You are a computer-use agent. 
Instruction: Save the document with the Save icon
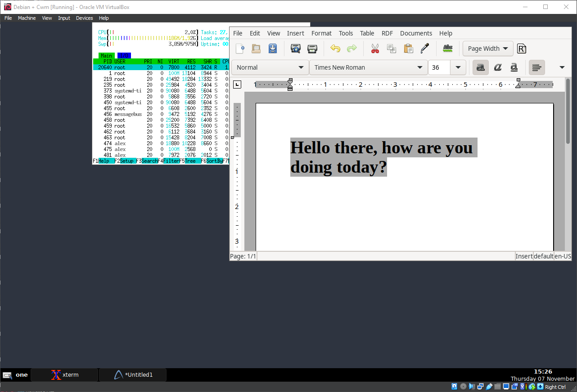click(x=273, y=49)
